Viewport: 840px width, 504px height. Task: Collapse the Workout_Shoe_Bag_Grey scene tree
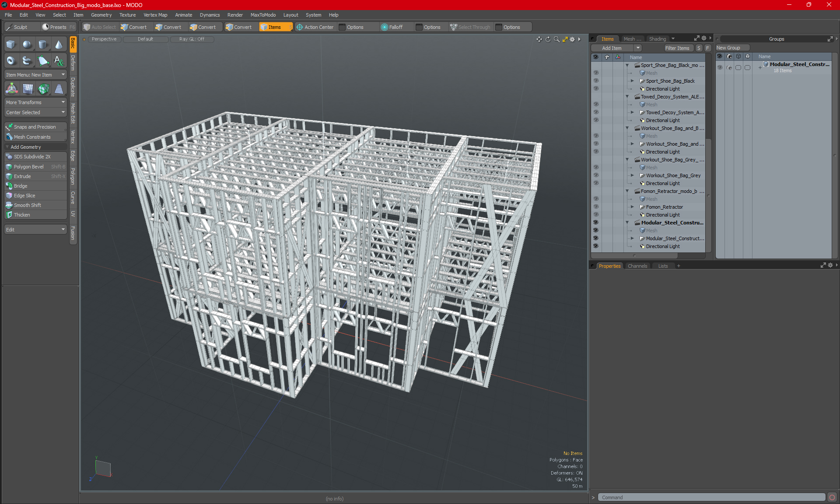(x=627, y=160)
